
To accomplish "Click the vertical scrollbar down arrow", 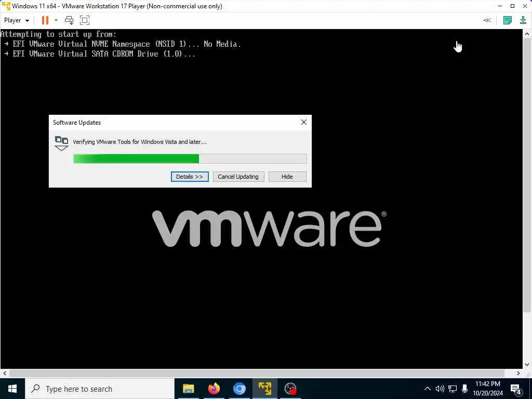I will (x=527, y=364).
